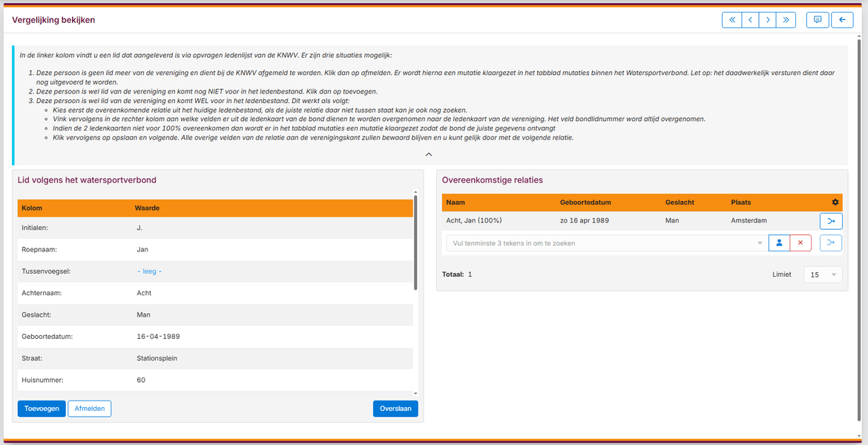Viewport: 868px width, 445px height.
Task: Go to previous record arrow
Action: 749,20
